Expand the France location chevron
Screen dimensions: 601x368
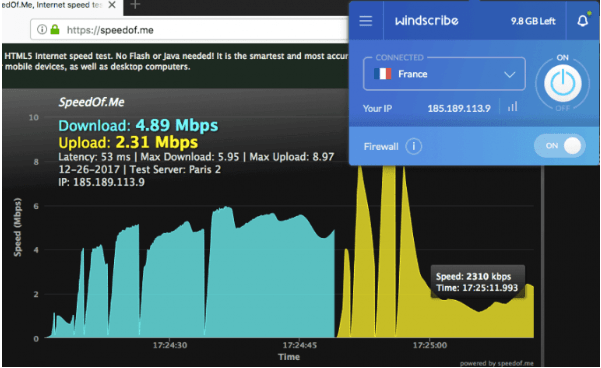509,74
